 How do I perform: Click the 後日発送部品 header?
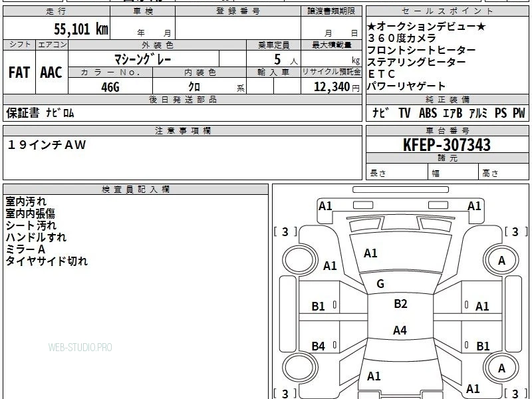[x=182, y=100]
